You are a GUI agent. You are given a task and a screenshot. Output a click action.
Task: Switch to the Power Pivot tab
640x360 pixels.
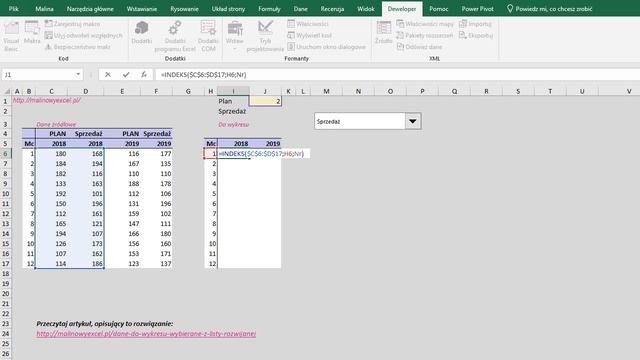477,9
